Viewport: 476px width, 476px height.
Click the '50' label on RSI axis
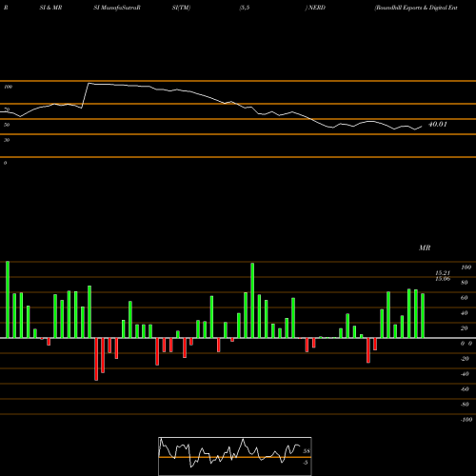point(7,125)
